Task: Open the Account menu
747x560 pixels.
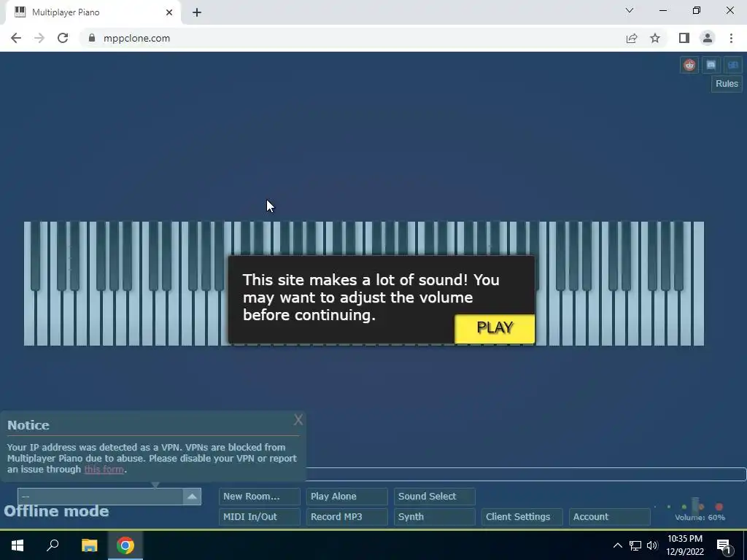Action: pyautogui.click(x=610, y=517)
